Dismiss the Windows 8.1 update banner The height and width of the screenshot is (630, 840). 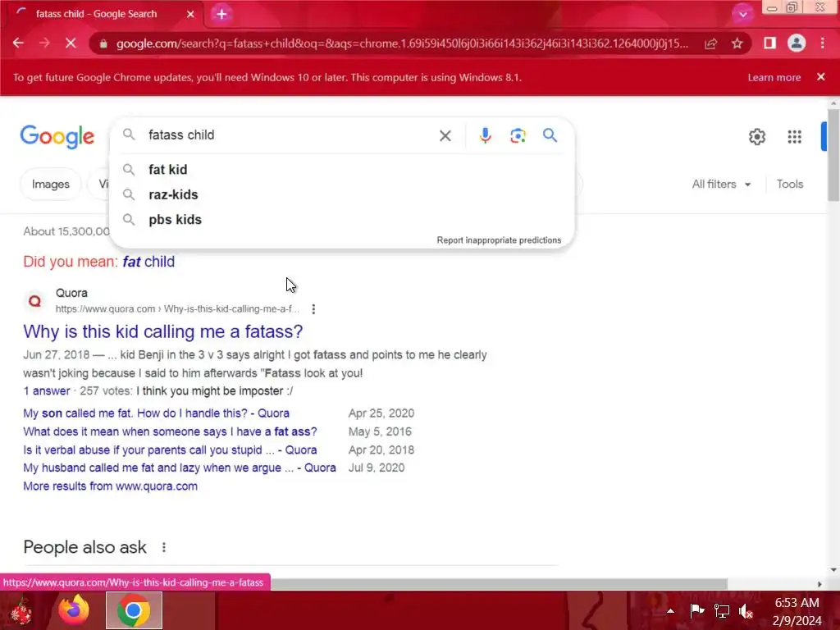(x=820, y=77)
